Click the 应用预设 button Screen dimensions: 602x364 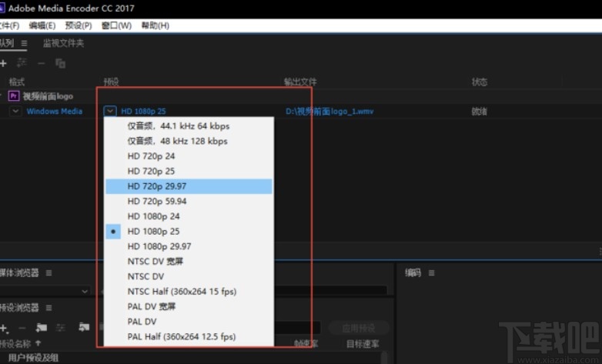coord(359,329)
